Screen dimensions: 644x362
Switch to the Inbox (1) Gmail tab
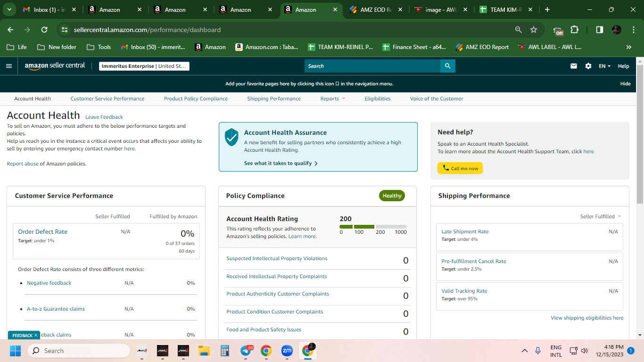(50, 9)
